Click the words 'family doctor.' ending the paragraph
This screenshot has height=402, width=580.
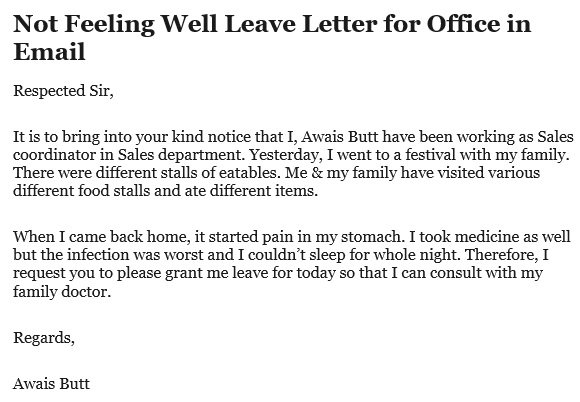(x=62, y=292)
